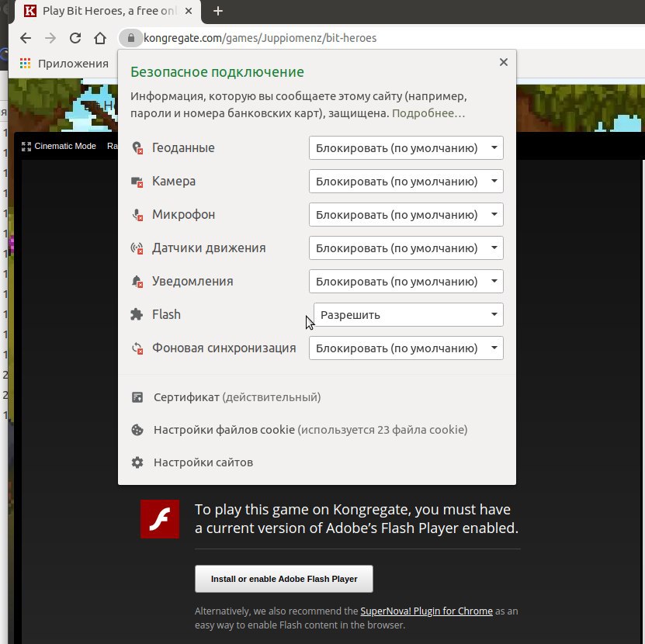
Task: Click the Микрофон permission icon
Action: 137,215
